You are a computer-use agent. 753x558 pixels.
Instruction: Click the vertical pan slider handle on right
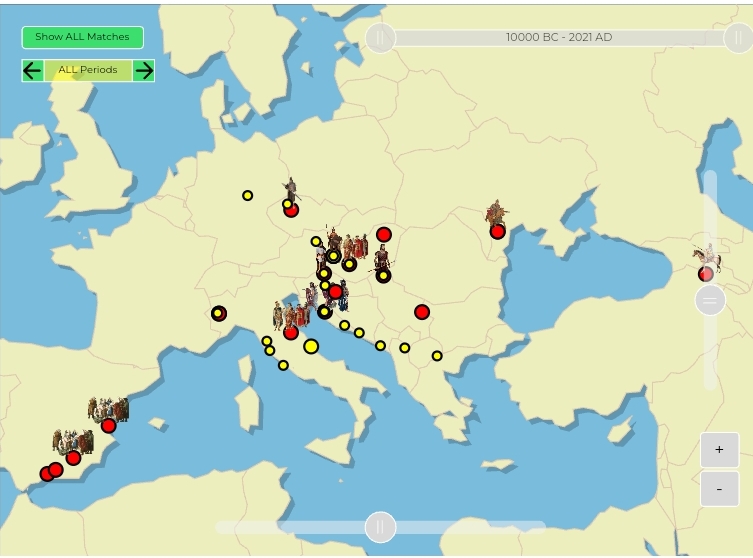click(x=710, y=300)
